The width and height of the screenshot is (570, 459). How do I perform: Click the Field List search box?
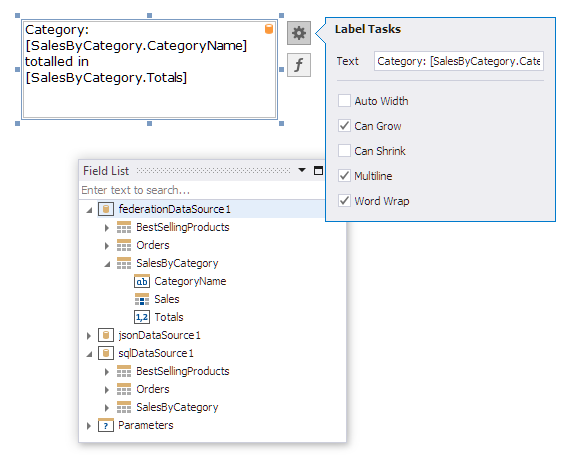[202, 190]
